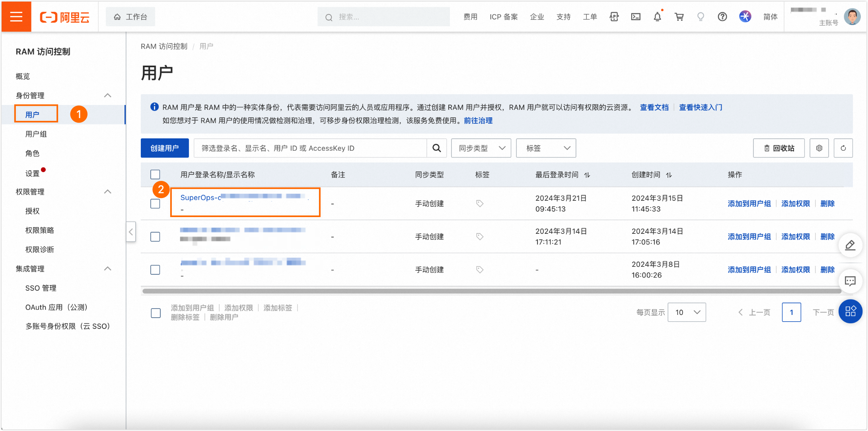Image resolution: width=868 pixels, height=431 pixels.
Task: Open the 查看文档 link
Action: coord(654,107)
